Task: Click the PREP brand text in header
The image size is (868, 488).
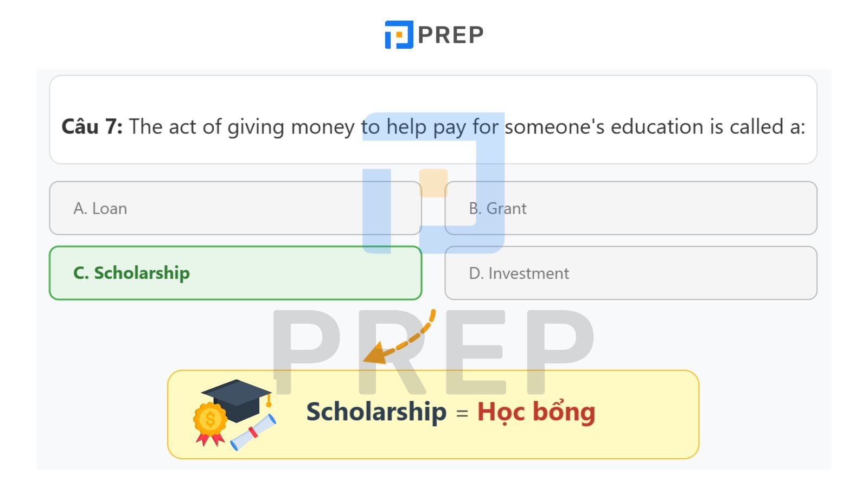Action: click(450, 35)
